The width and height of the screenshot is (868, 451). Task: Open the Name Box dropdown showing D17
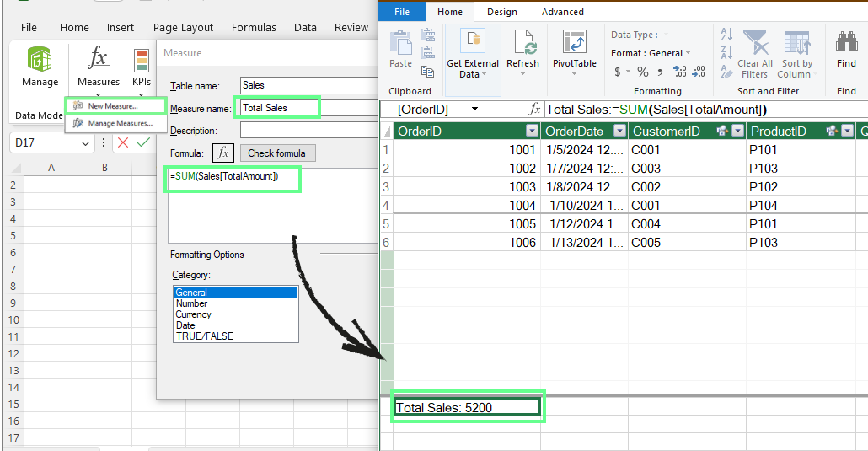pyautogui.click(x=85, y=143)
